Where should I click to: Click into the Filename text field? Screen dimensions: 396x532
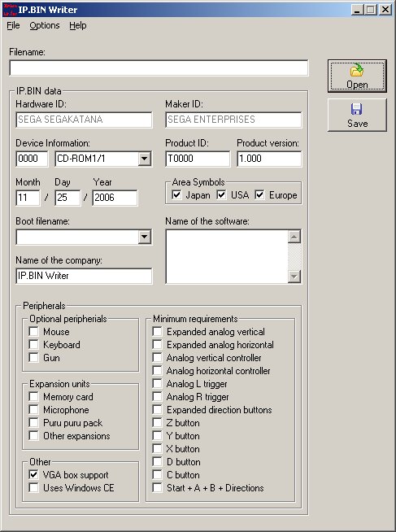pyautogui.click(x=159, y=68)
